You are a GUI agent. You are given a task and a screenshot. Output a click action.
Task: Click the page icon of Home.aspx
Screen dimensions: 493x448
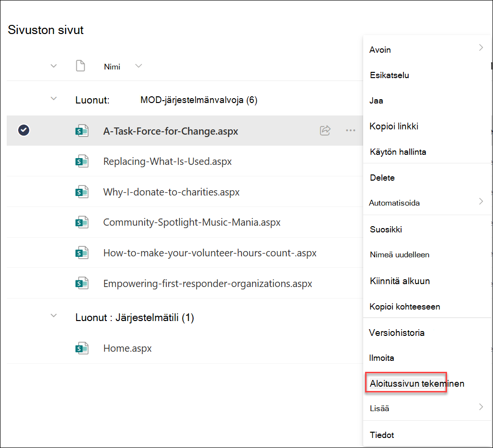(x=82, y=348)
